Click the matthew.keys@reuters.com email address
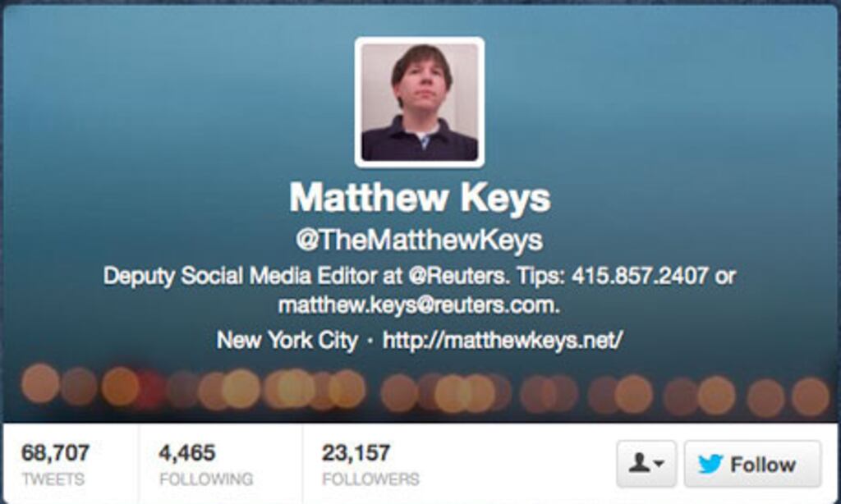This screenshot has width=841, height=504. pos(420,305)
